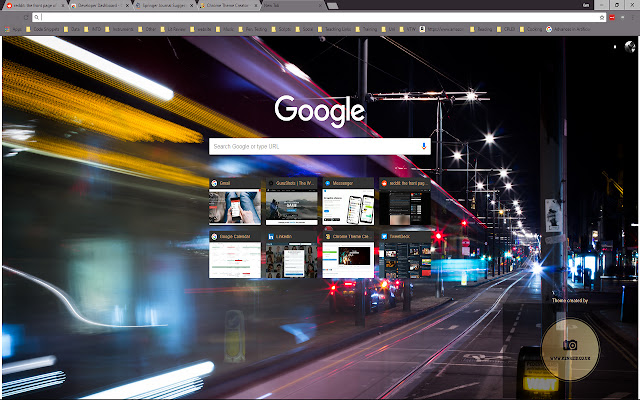Open the GuruShots shortcut tile
This screenshot has width=640, height=400.
[291, 201]
